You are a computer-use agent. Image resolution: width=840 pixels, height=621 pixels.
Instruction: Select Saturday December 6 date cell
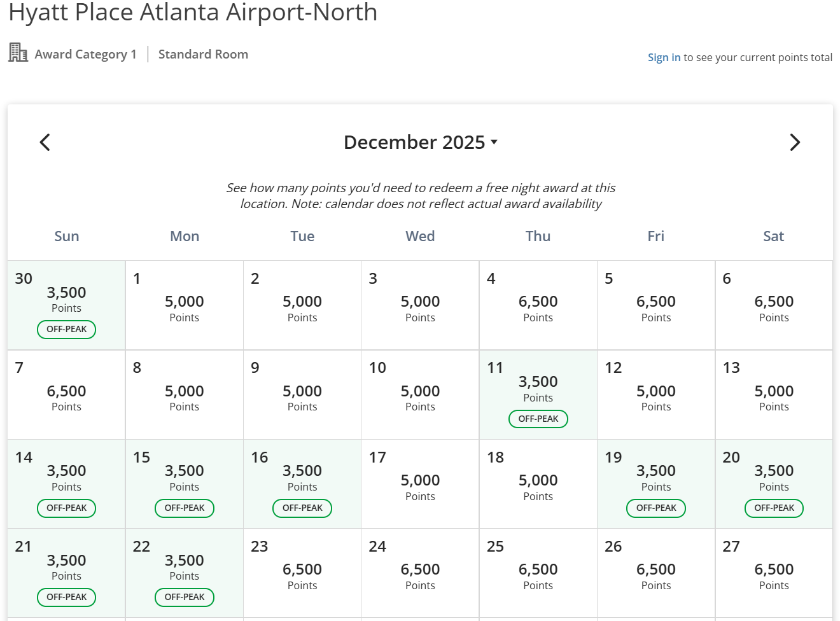pos(774,305)
